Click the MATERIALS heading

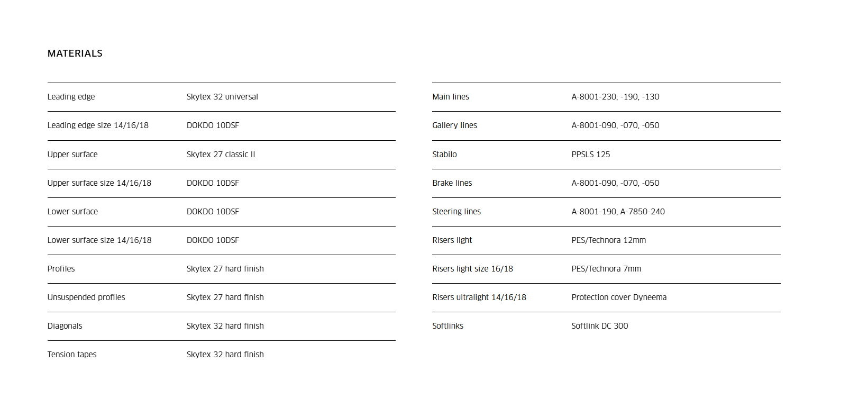75,53
